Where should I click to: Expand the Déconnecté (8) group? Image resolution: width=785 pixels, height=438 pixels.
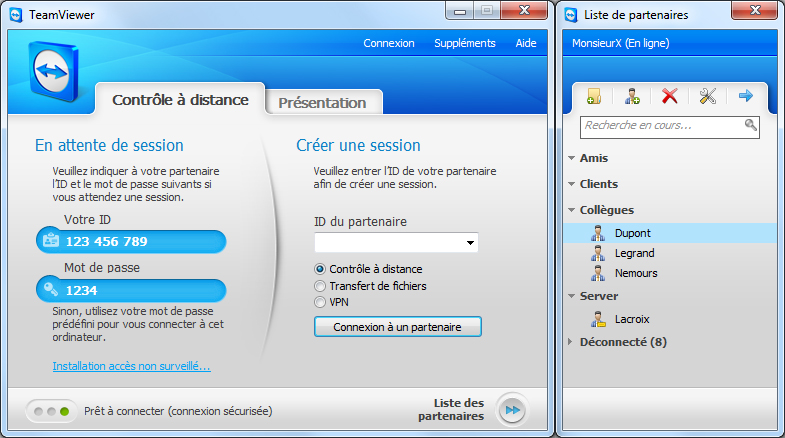pyautogui.click(x=570, y=342)
